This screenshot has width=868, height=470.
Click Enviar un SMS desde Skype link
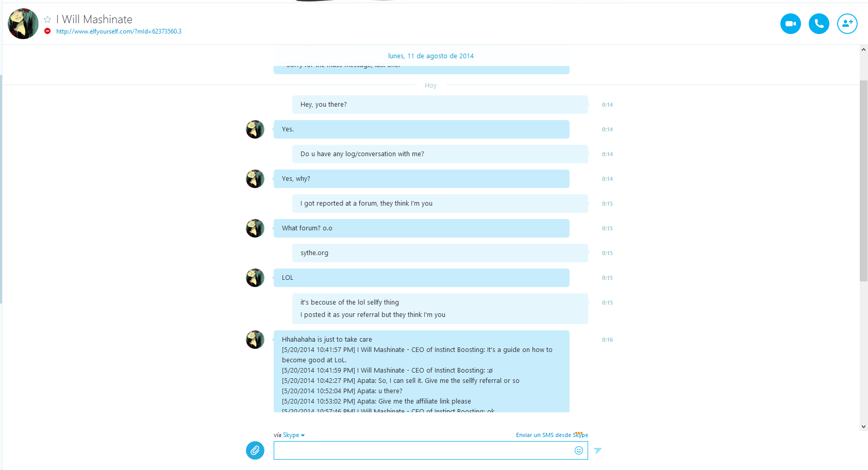click(552, 435)
